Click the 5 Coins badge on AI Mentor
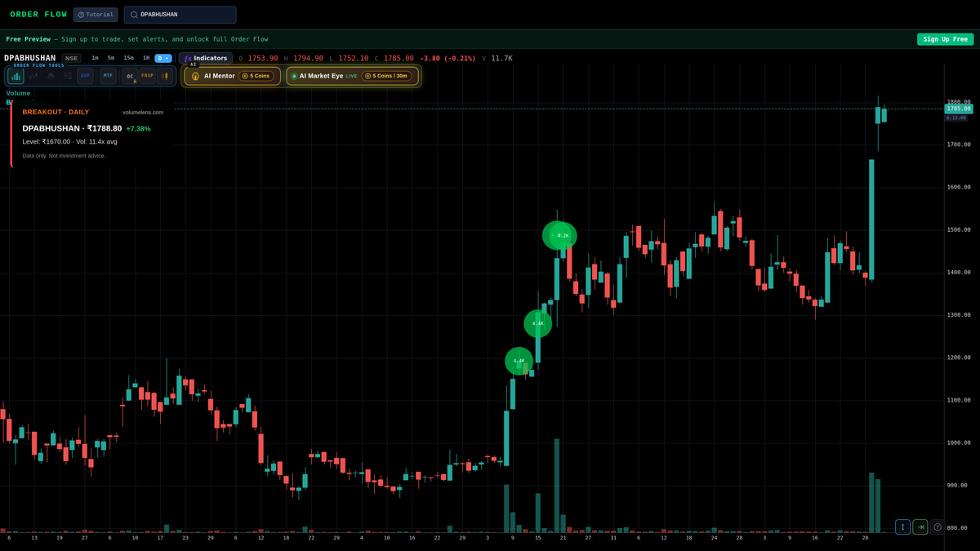The image size is (980, 551). point(256,76)
